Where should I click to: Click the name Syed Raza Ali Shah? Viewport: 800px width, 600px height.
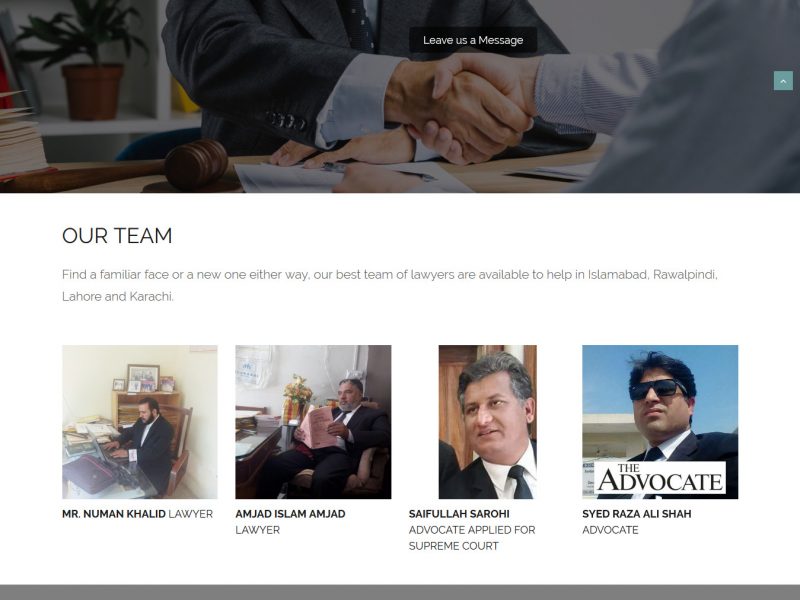[637, 514]
